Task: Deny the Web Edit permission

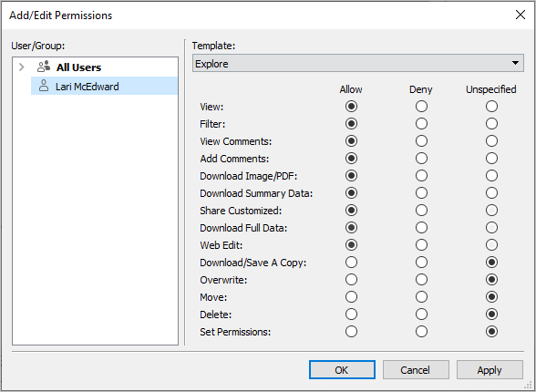Action: (421, 244)
